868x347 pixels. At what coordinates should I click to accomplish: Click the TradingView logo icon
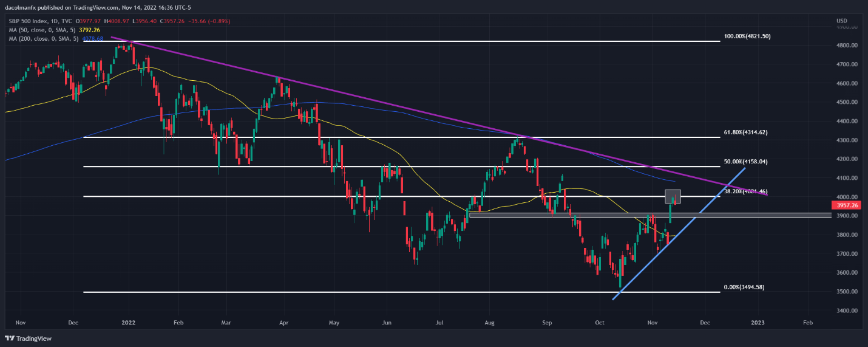pyautogui.click(x=10, y=338)
